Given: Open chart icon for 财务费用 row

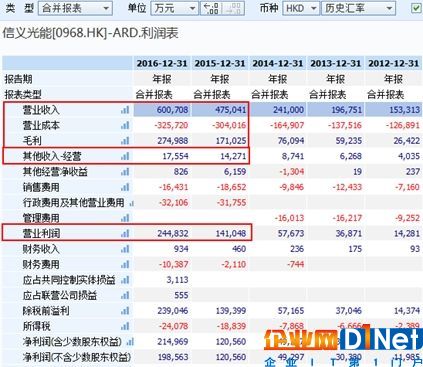Looking at the screenshot, I should 125,264.
